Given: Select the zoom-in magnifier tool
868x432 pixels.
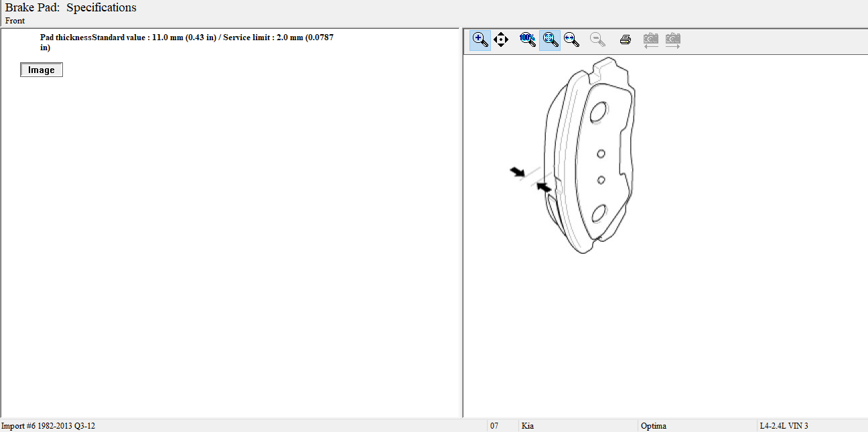Looking at the screenshot, I should tap(480, 40).
